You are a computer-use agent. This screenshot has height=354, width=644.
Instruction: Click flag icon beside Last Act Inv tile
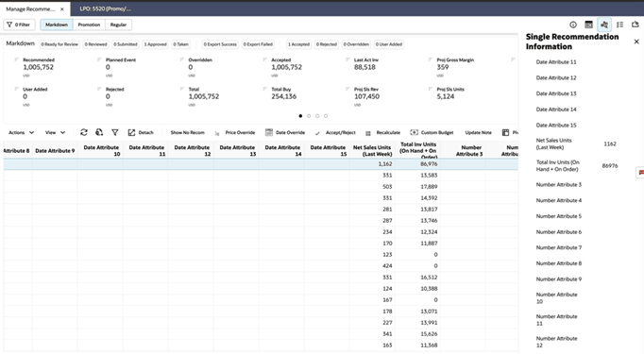point(347,59)
